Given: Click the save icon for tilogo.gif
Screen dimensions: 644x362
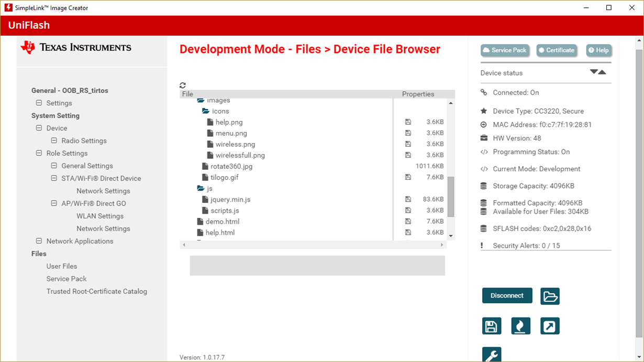Looking at the screenshot, I should [x=408, y=177].
